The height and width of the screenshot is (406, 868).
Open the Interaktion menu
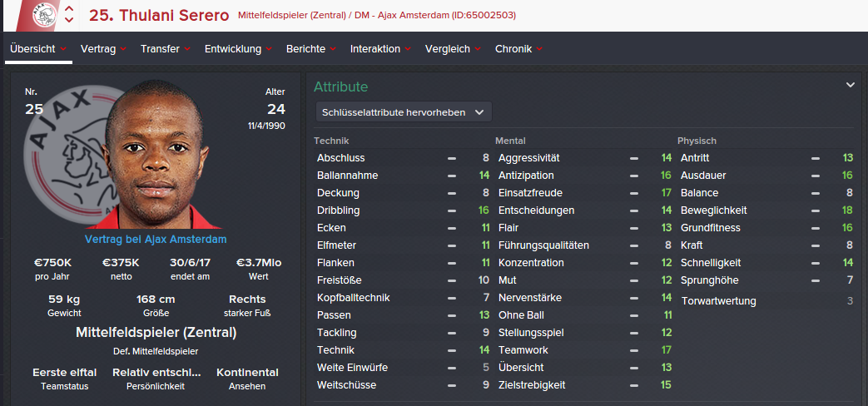[x=374, y=49]
